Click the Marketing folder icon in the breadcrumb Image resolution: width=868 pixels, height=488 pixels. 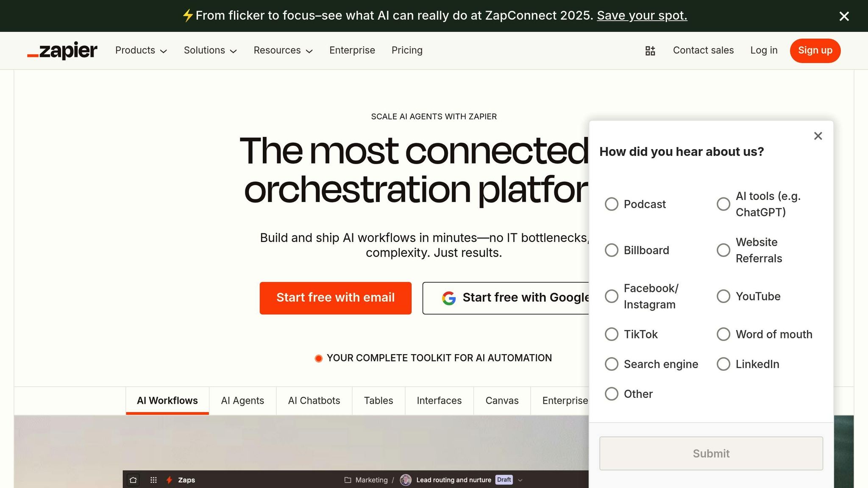click(347, 480)
